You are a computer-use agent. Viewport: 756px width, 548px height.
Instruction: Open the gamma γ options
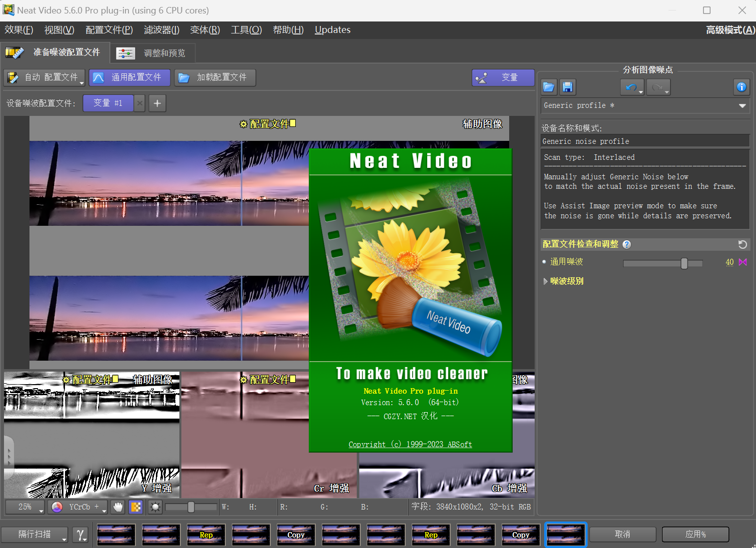tap(80, 535)
